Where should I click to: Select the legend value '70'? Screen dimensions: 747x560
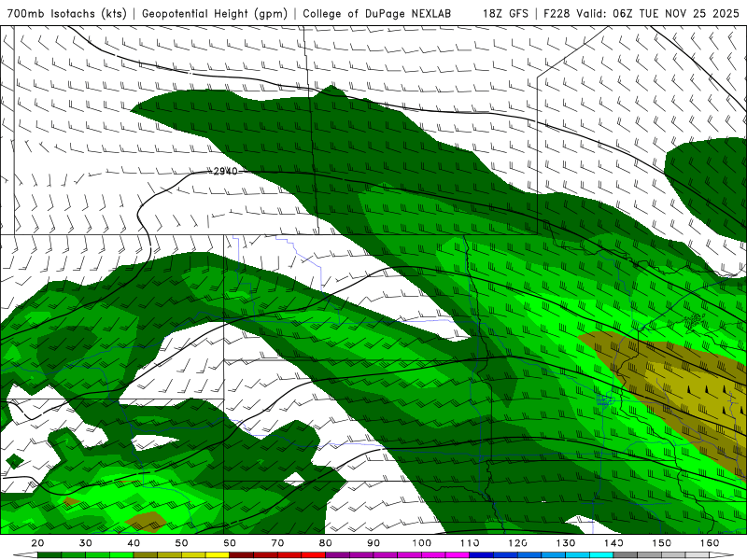click(277, 543)
